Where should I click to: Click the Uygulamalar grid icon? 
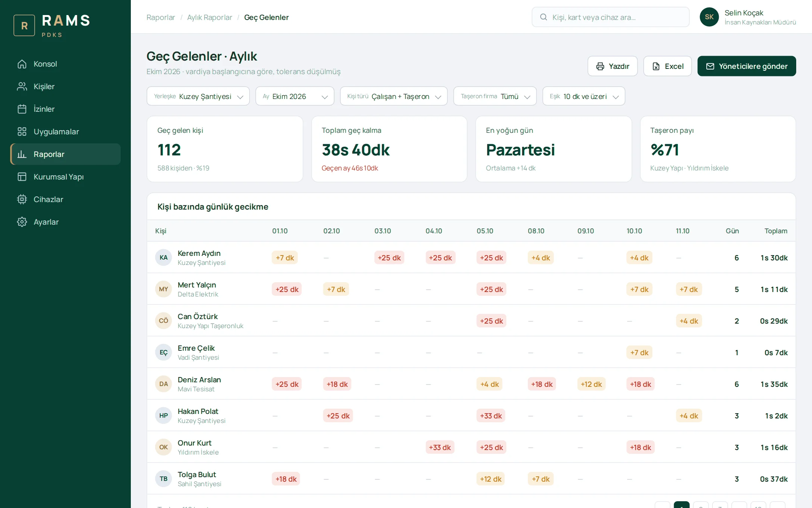tap(22, 132)
